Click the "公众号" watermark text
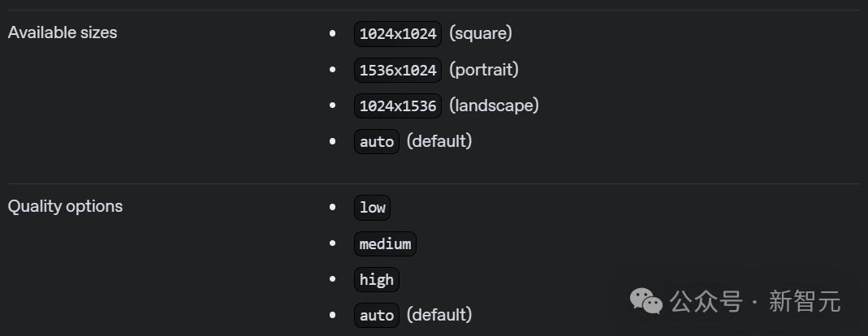Screen dimensions: 868x336 (706, 302)
